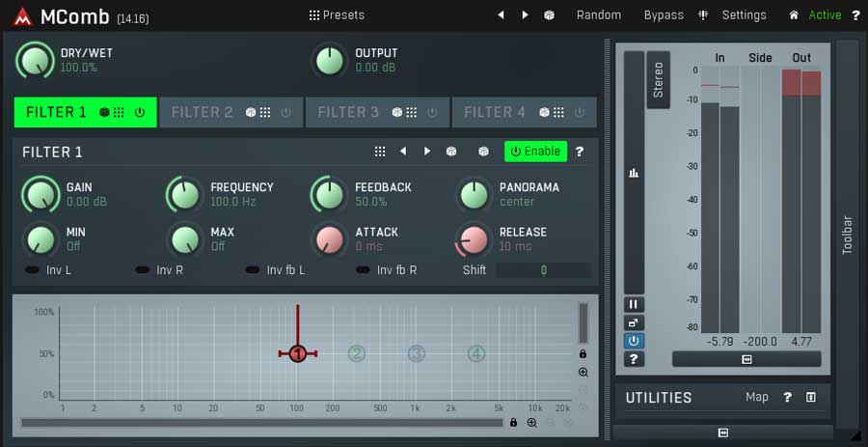
Task: Select the Filter 3 tab
Action: (x=377, y=112)
